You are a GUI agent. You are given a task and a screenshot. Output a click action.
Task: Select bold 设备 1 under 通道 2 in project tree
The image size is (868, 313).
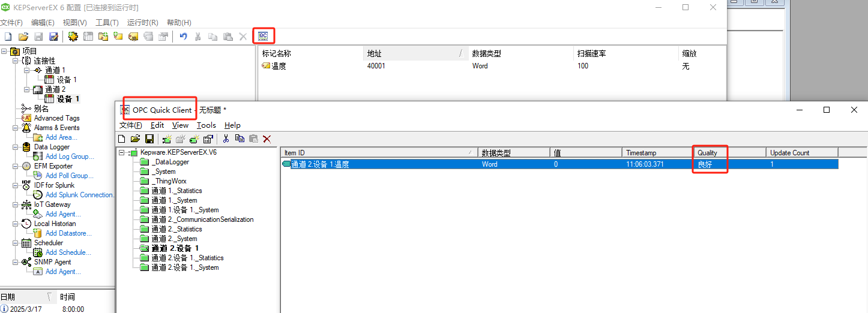[68, 99]
